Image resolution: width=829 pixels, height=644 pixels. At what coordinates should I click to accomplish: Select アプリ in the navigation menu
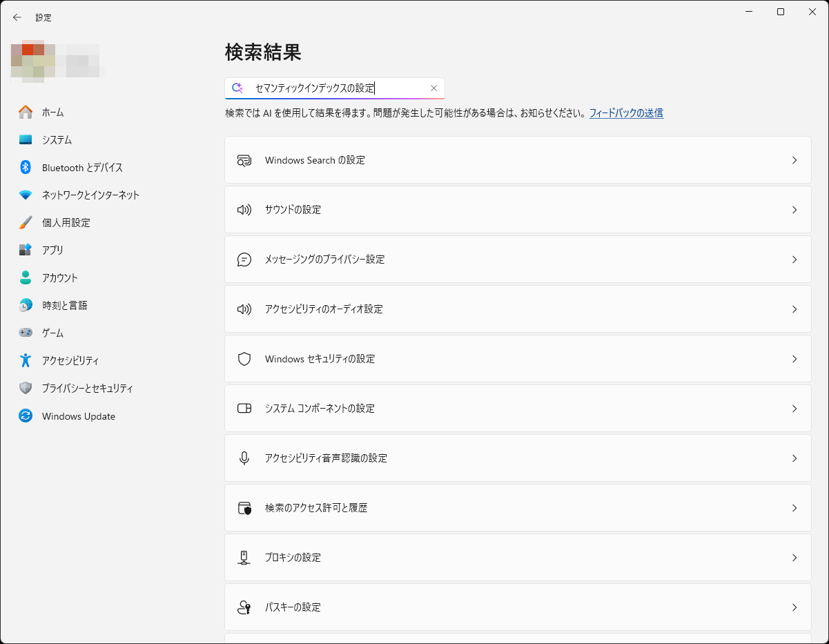click(25, 250)
